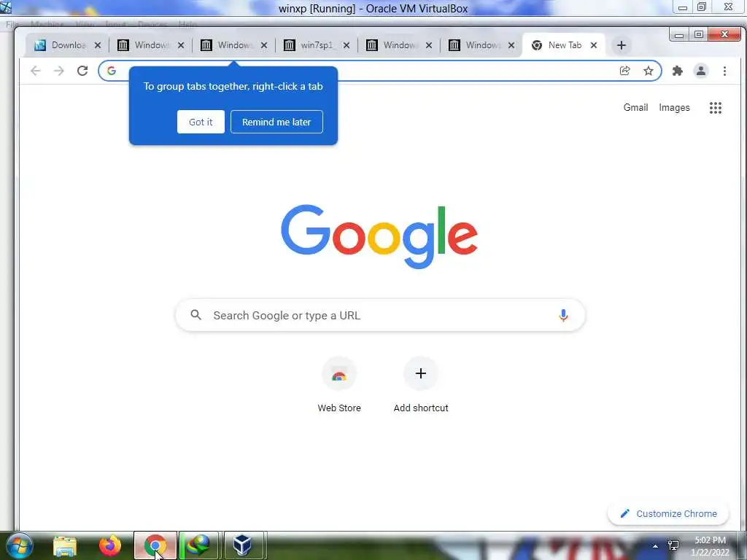Viewport: 747px width, 560px height.
Task: Close the Downloads tab
Action: (98, 45)
